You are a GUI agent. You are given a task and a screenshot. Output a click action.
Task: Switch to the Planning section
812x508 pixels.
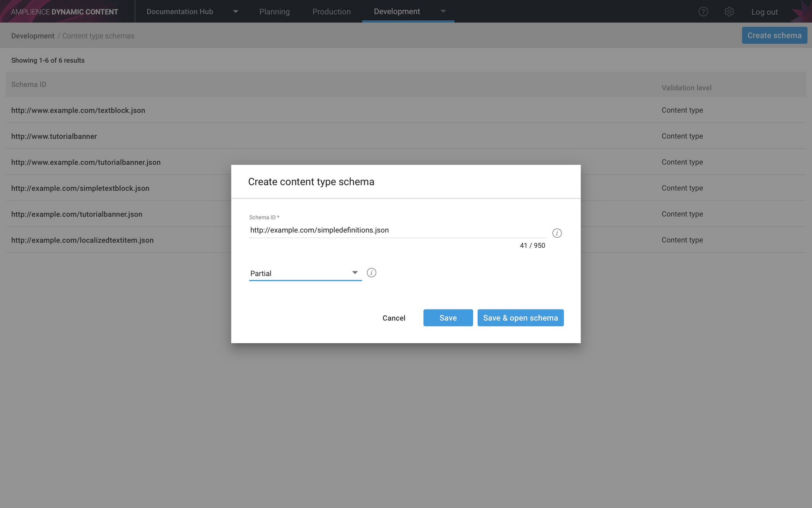tap(274, 11)
